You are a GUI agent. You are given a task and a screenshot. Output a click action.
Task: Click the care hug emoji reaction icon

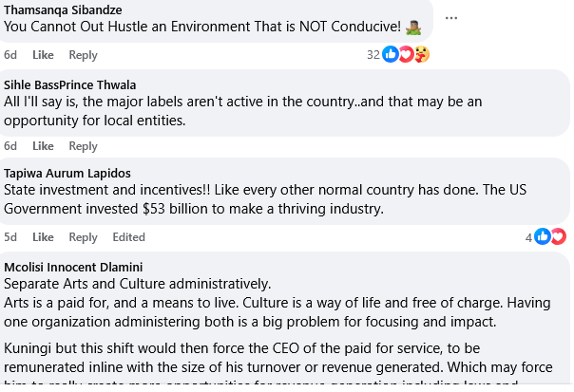422,54
